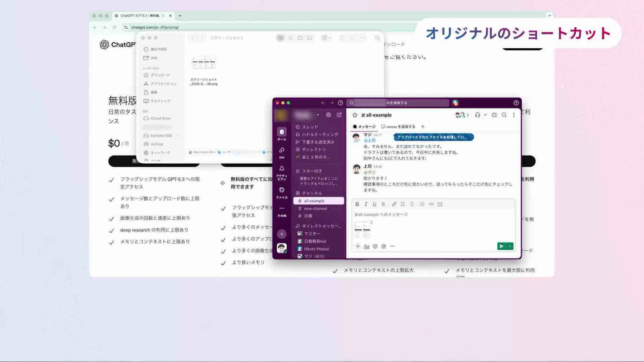The height and width of the screenshot is (362, 644).
Task: Expand huddle options chevron
Action: (x=485, y=115)
